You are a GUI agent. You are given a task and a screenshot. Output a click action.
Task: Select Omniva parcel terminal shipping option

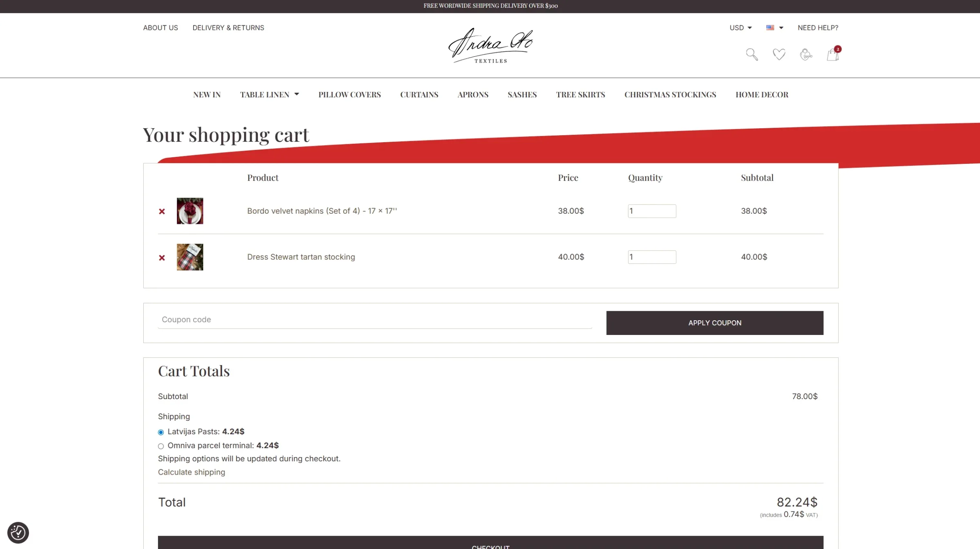pyautogui.click(x=161, y=446)
